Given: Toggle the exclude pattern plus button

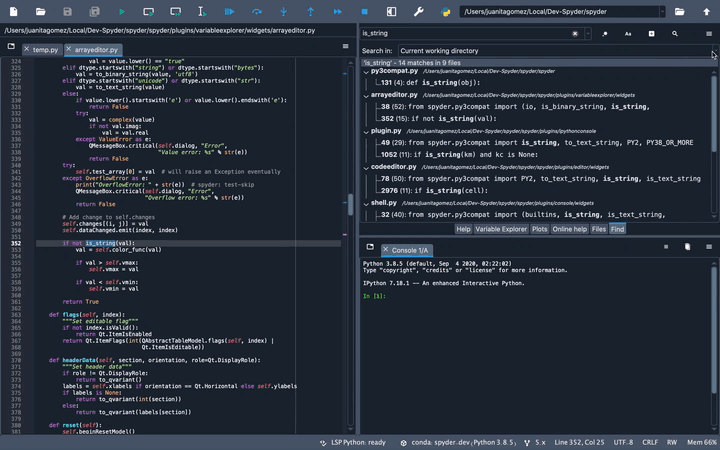Looking at the screenshot, I should (x=651, y=33).
